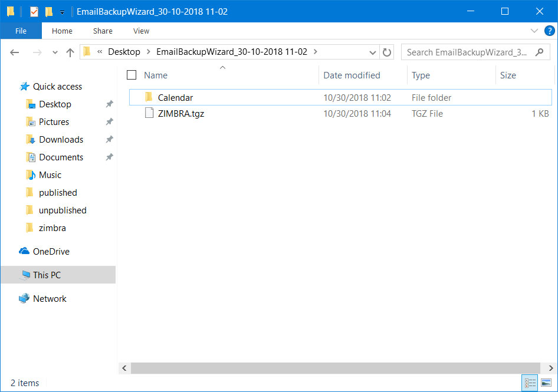Sort by Date modified column header

pos(352,75)
